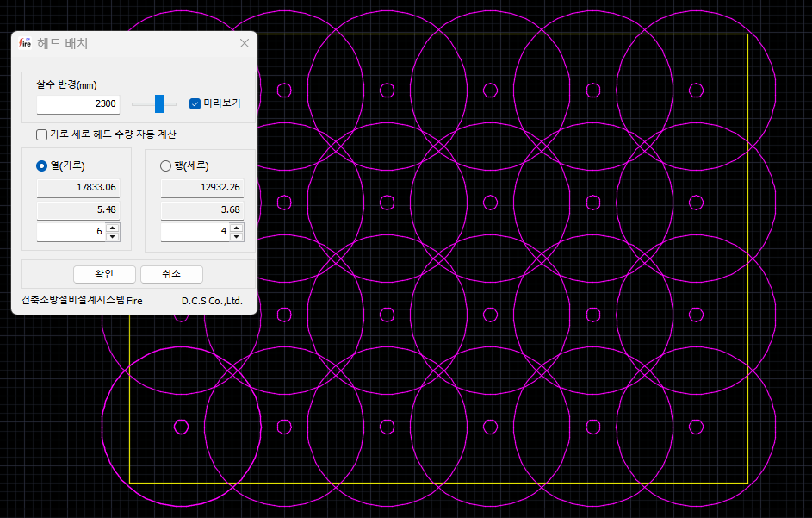Select the 행(세로) radio button

(166, 166)
